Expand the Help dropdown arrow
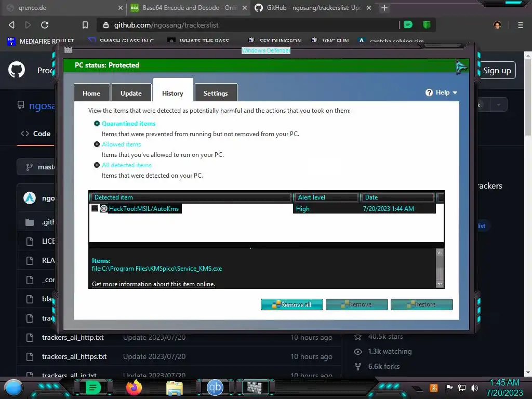Image resolution: width=532 pixels, height=399 pixels. pos(455,92)
